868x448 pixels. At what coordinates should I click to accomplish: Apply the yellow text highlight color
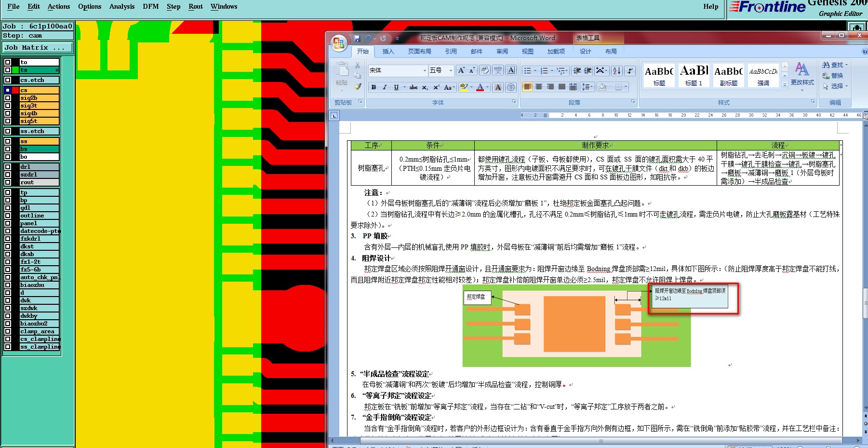pyautogui.click(x=463, y=87)
